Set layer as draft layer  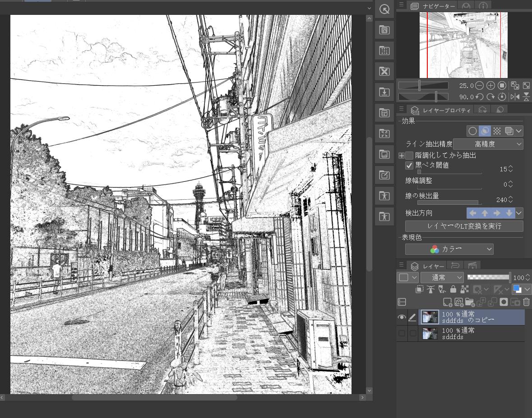coord(442,289)
